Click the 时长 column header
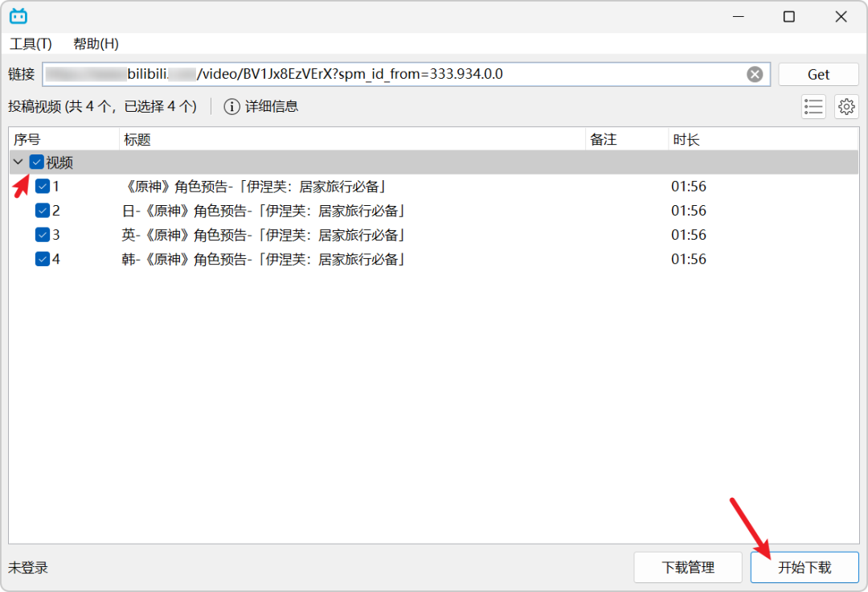Screen dimensions: 868x592 pyautogui.click(x=764, y=140)
